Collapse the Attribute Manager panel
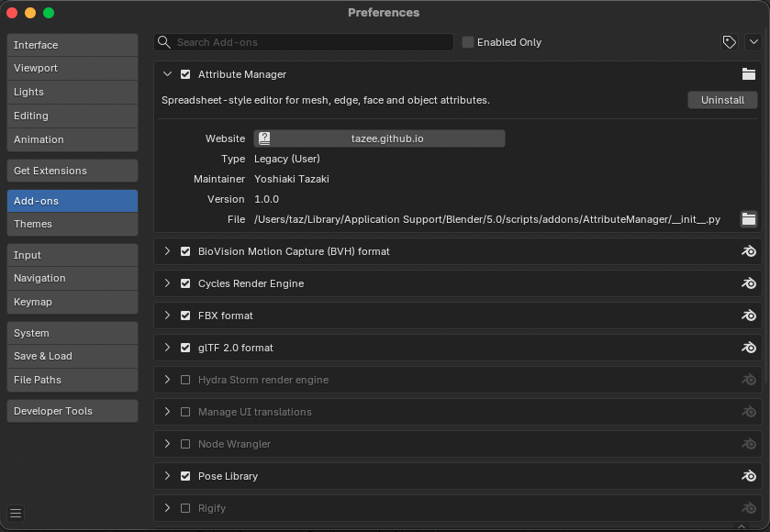The image size is (770, 532). coord(167,74)
